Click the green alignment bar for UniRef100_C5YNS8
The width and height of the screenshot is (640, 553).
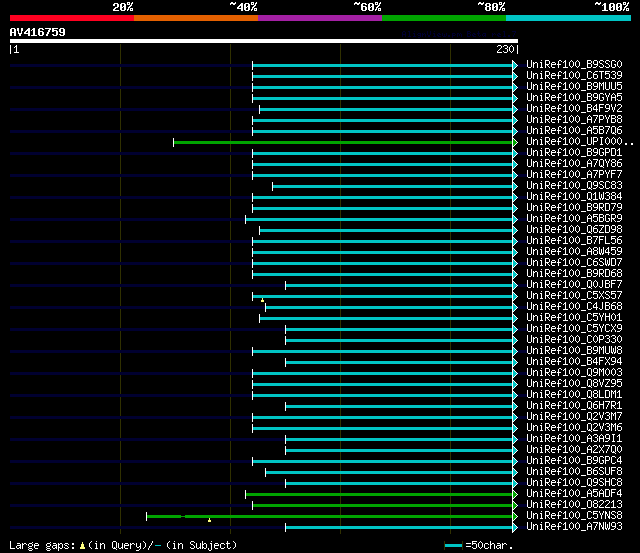point(329,517)
